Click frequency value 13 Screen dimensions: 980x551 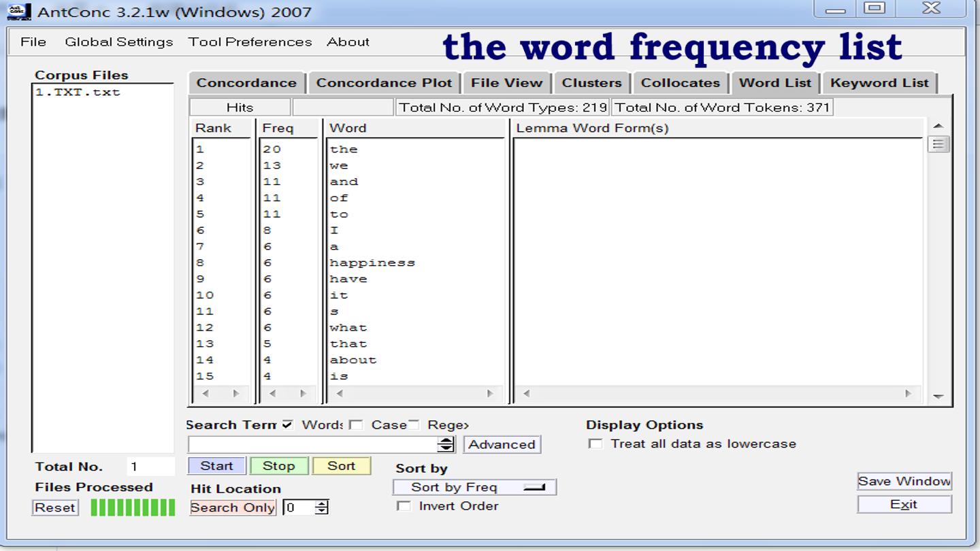[x=272, y=165]
